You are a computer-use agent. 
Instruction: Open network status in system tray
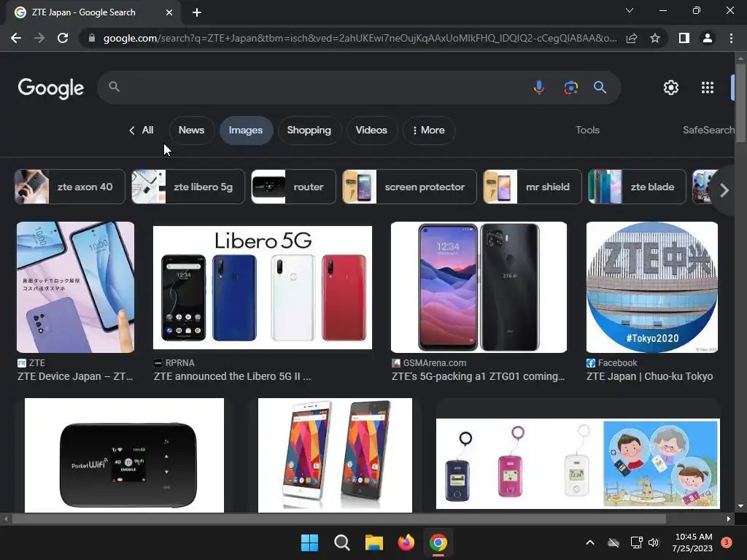(636, 542)
